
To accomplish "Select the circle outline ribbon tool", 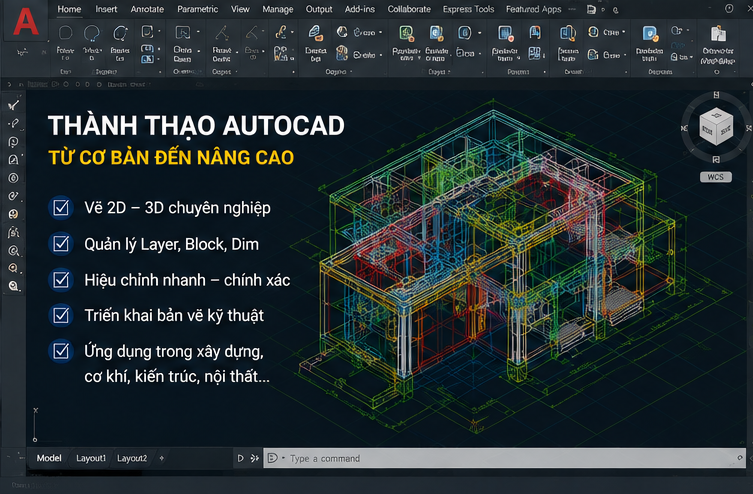I will click(x=92, y=33).
